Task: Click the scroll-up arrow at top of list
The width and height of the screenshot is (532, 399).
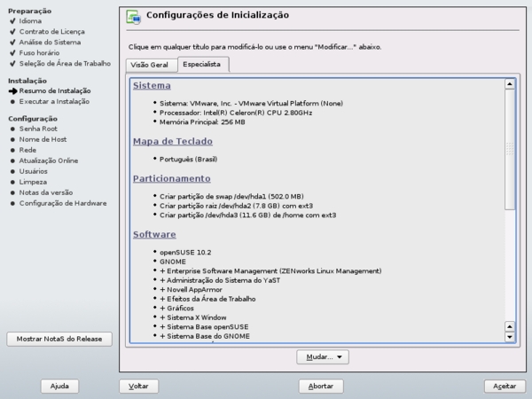Action: point(510,84)
